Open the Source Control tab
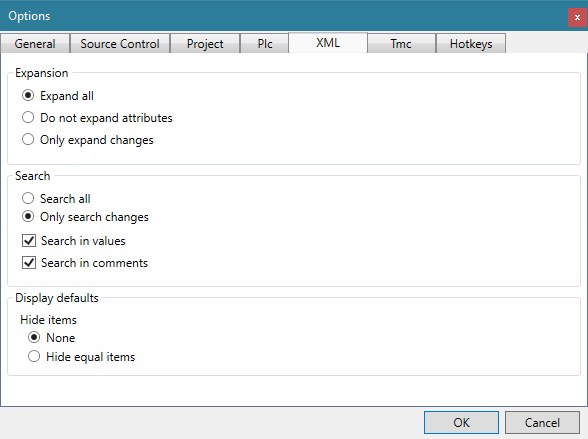 pyautogui.click(x=120, y=43)
